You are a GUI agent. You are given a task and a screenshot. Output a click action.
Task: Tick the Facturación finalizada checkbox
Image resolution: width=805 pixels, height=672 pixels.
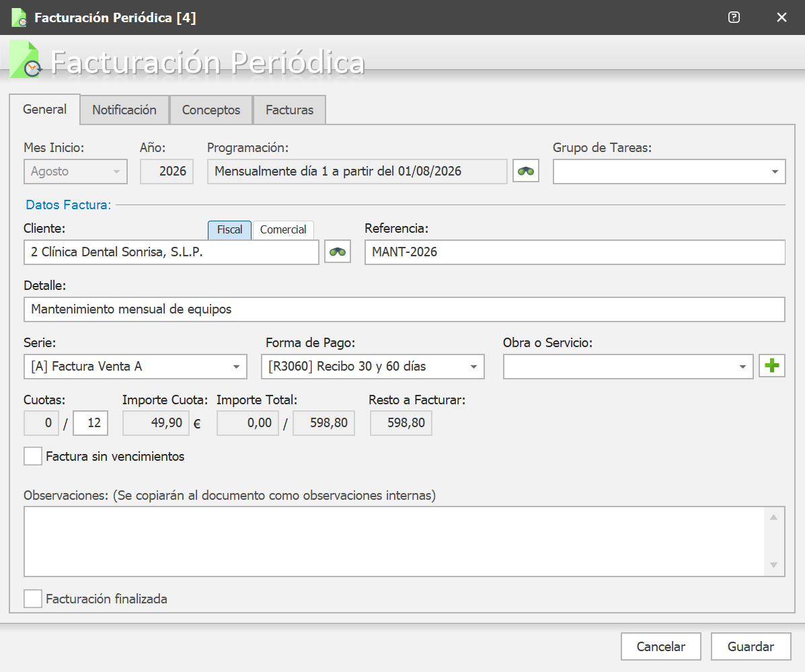pyautogui.click(x=33, y=599)
